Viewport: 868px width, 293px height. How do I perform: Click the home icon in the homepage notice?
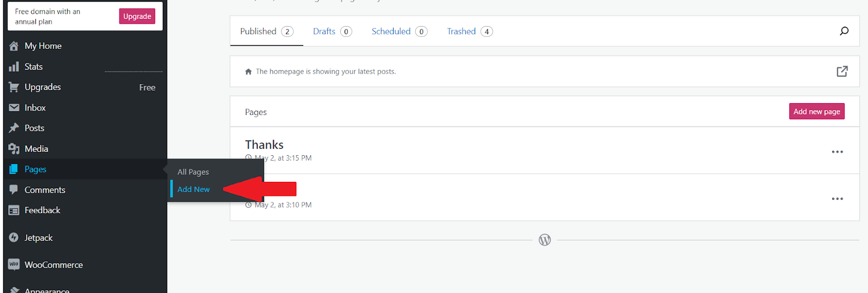248,72
